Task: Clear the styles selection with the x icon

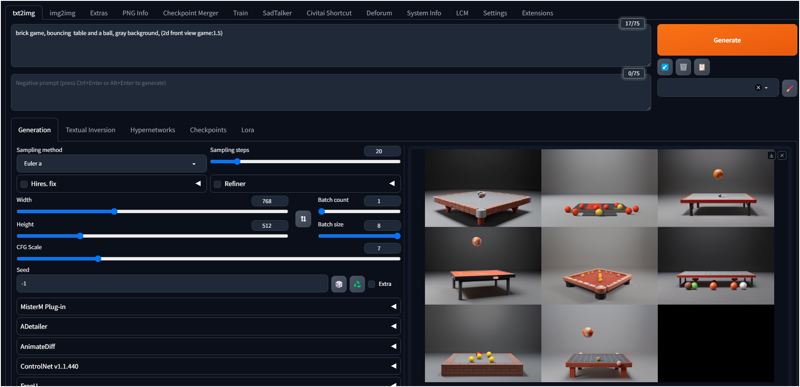Action: point(758,88)
